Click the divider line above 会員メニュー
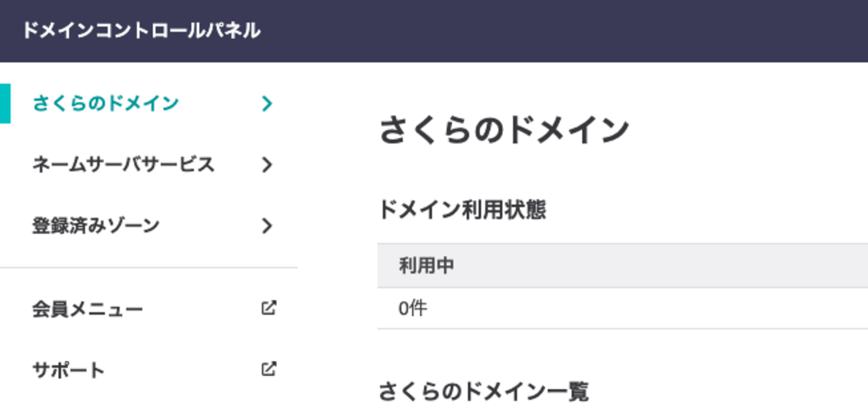The image size is (868, 417). point(149,268)
